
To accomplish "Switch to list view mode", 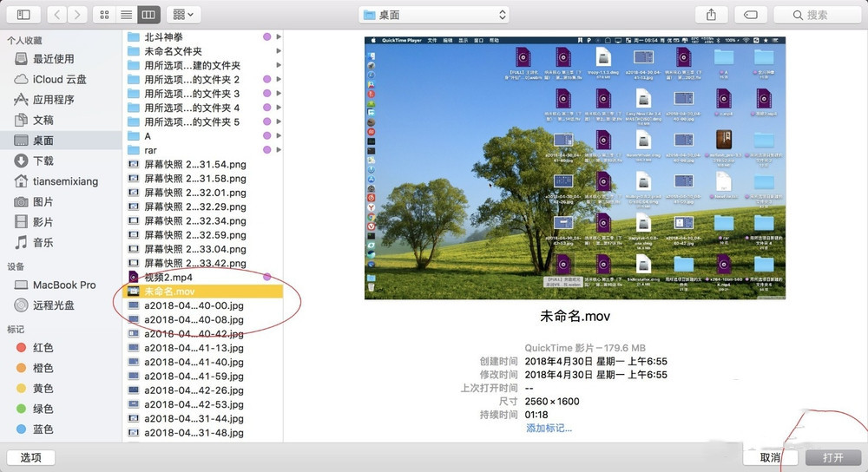I will (127, 15).
